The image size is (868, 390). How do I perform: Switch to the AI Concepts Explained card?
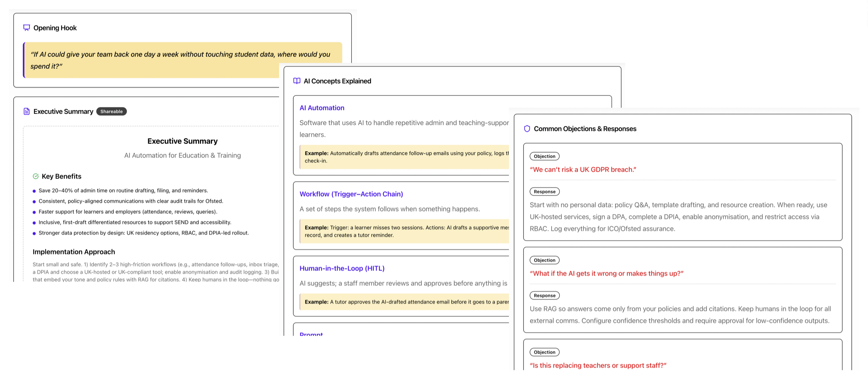pos(337,81)
